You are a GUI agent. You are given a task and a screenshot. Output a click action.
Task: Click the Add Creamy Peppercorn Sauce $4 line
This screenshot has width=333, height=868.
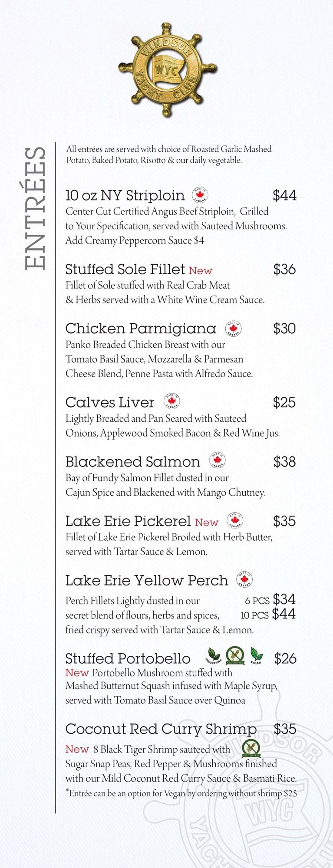(135, 240)
